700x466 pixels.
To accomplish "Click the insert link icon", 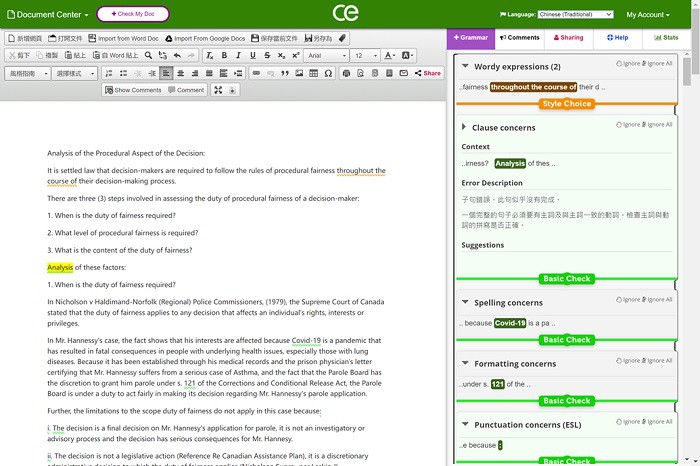I will point(256,73).
